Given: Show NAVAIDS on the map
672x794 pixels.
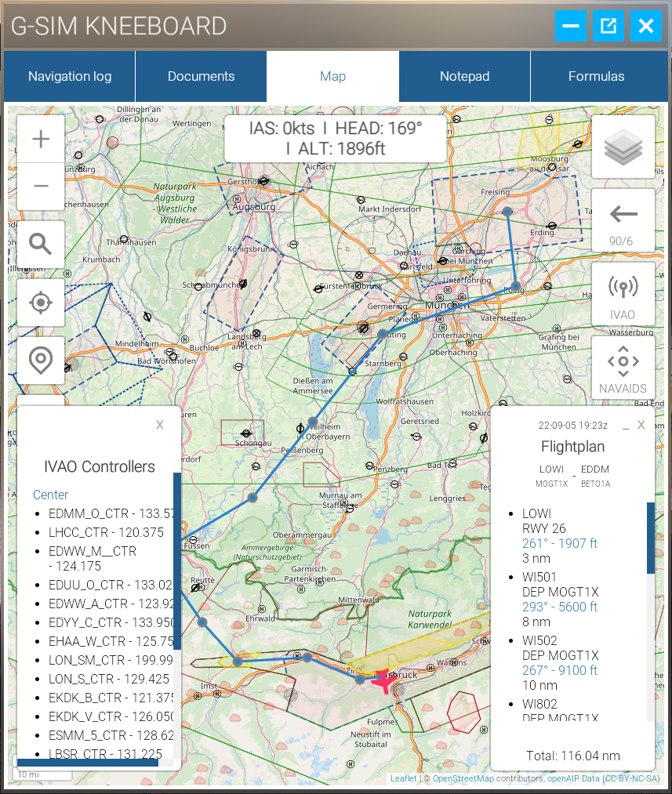Looking at the screenshot, I should 623,368.
